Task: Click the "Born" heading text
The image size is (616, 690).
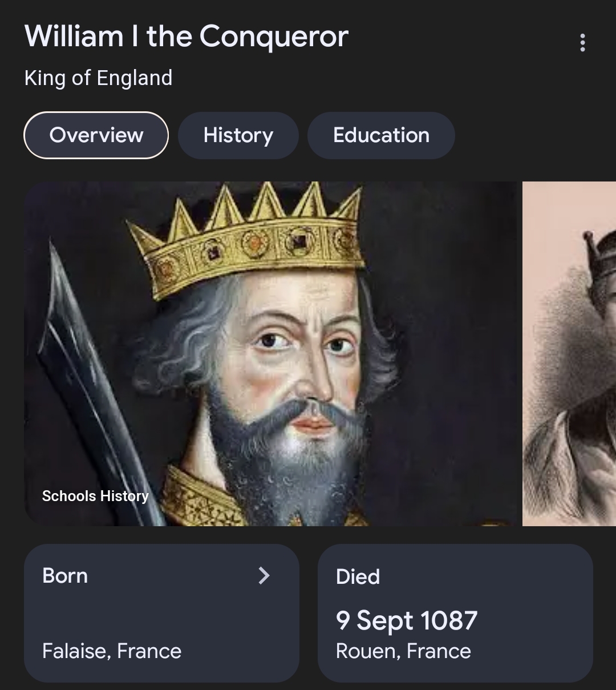Action: tap(65, 575)
